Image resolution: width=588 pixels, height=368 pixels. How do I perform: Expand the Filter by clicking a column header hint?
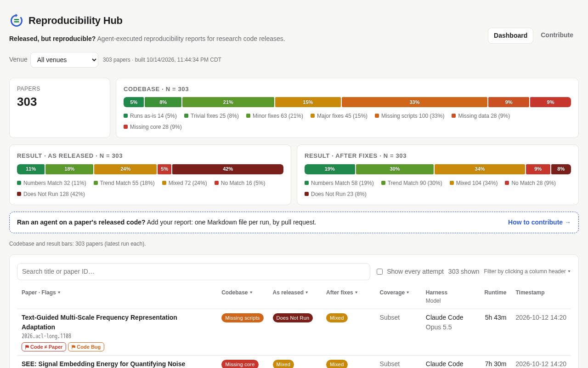coord(527,271)
